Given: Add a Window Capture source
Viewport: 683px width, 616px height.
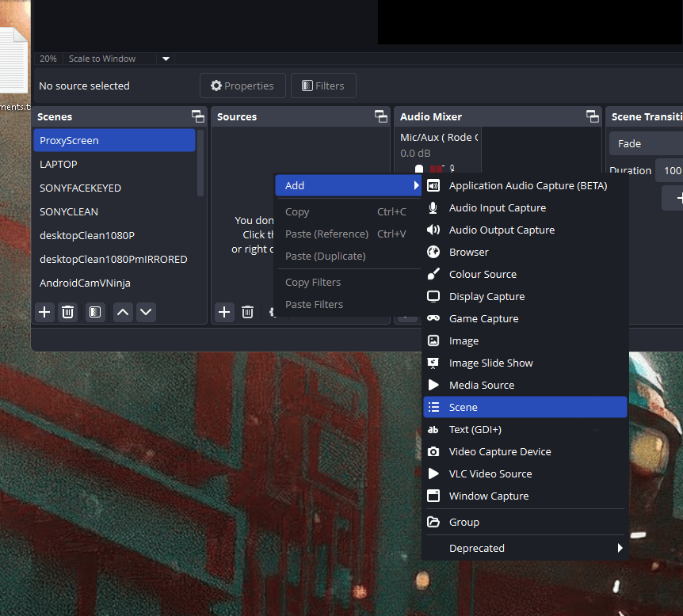Looking at the screenshot, I should coord(525,496).
